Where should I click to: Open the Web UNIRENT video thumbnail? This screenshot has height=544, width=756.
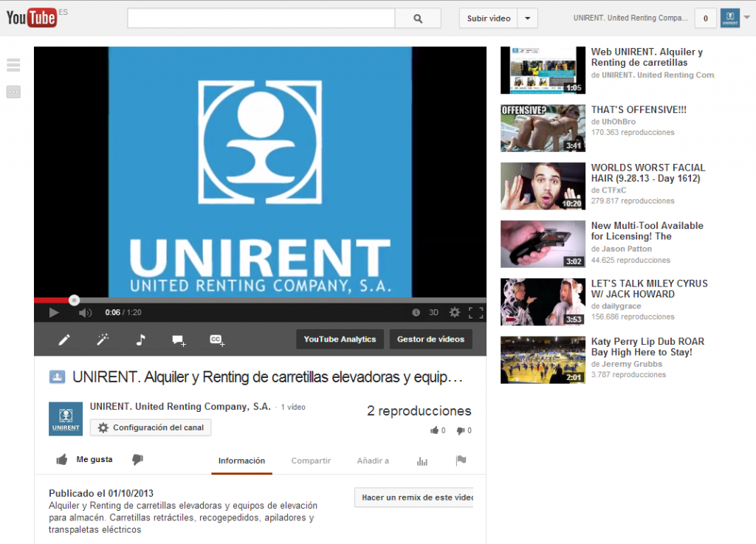(x=543, y=70)
